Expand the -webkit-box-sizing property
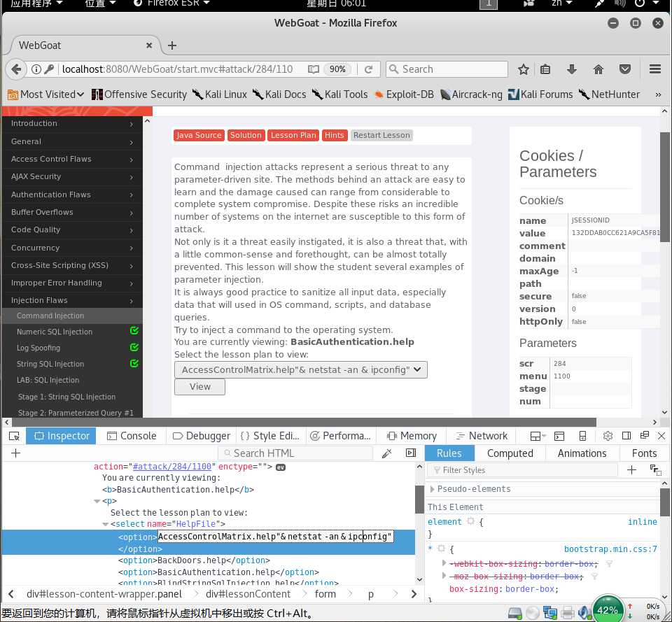The image size is (672, 622). point(444,563)
